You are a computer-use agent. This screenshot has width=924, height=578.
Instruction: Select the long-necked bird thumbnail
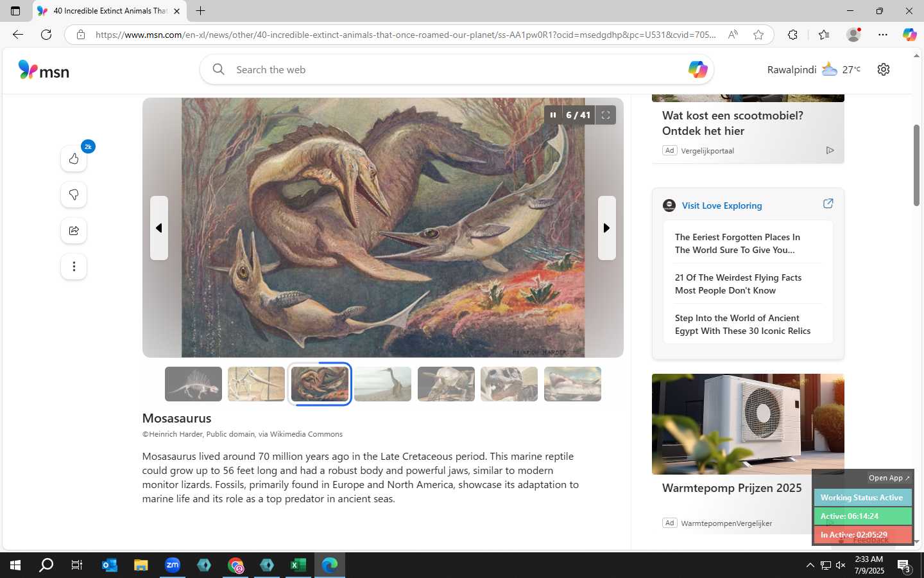382,384
